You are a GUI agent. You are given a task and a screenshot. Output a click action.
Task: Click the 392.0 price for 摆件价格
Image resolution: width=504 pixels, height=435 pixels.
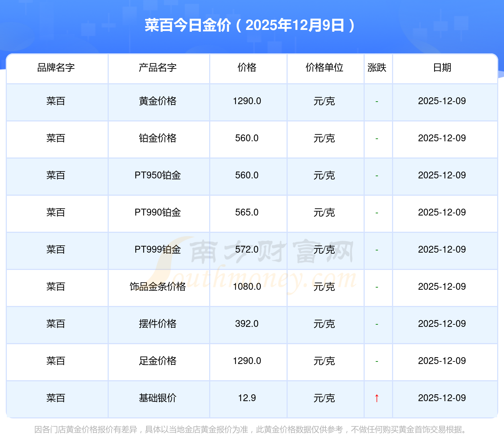pyautogui.click(x=247, y=324)
